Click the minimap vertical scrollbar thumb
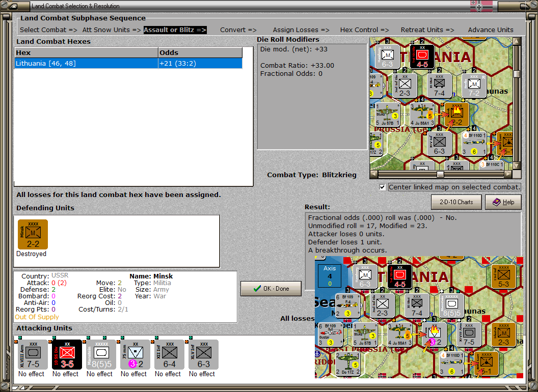Viewport: 538px width, 392px height. coord(517,74)
